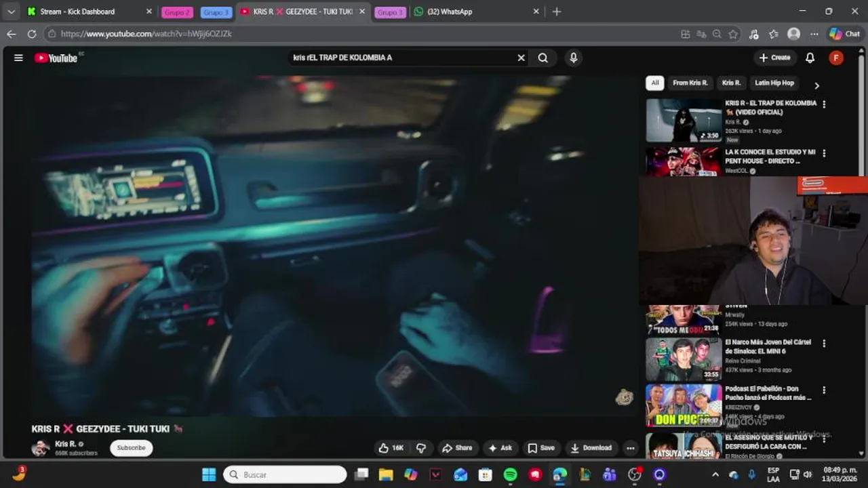
Task: Open the YouTube account avatar F
Action: tap(836, 58)
